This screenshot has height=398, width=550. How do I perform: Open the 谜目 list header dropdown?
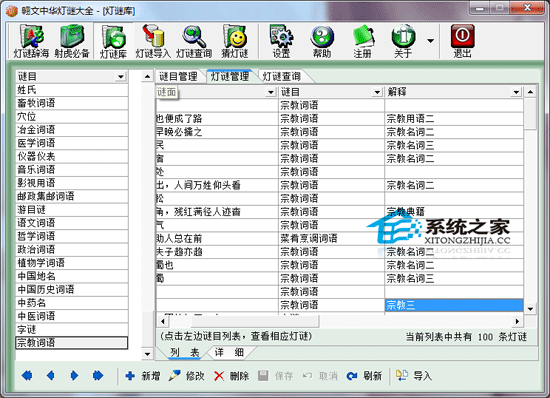pyautogui.click(x=121, y=76)
